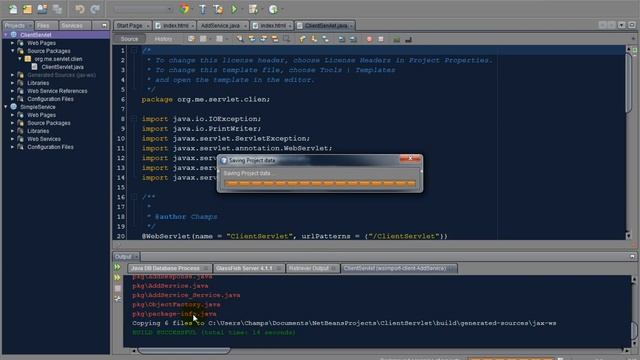
Task: Switch to the Files tab
Action: (x=42, y=25)
